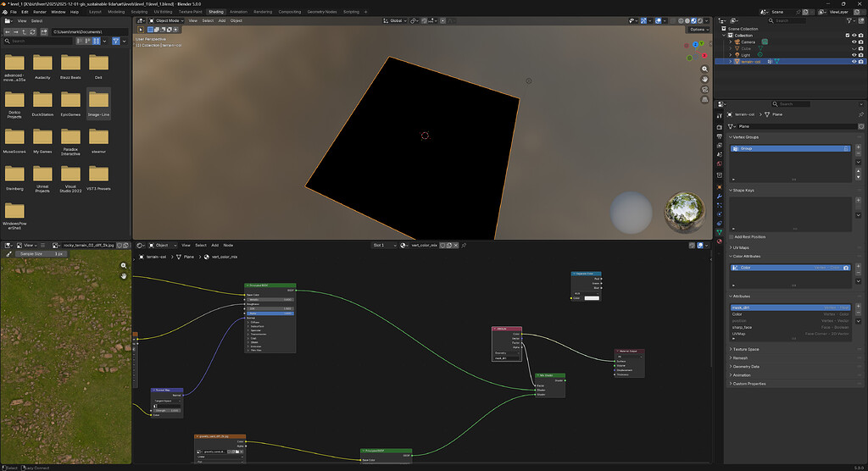Open the Unreal Projects folder
The image size is (868, 471).
point(42,178)
